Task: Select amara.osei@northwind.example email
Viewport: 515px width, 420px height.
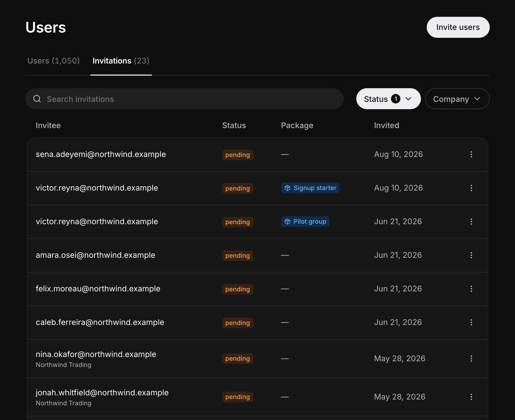Action: [x=95, y=255]
